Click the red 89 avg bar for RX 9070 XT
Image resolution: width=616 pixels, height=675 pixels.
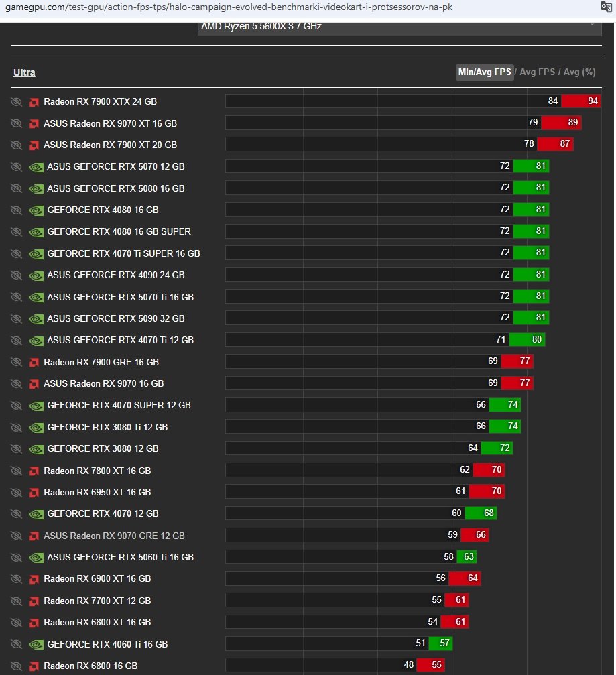pos(561,122)
